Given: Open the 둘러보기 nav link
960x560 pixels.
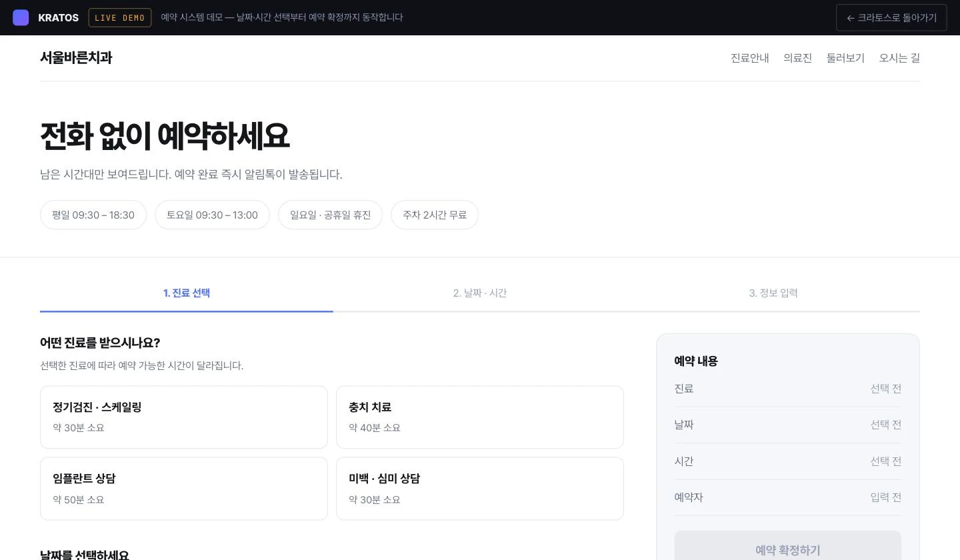Looking at the screenshot, I should pyautogui.click(x=845, y=58).
